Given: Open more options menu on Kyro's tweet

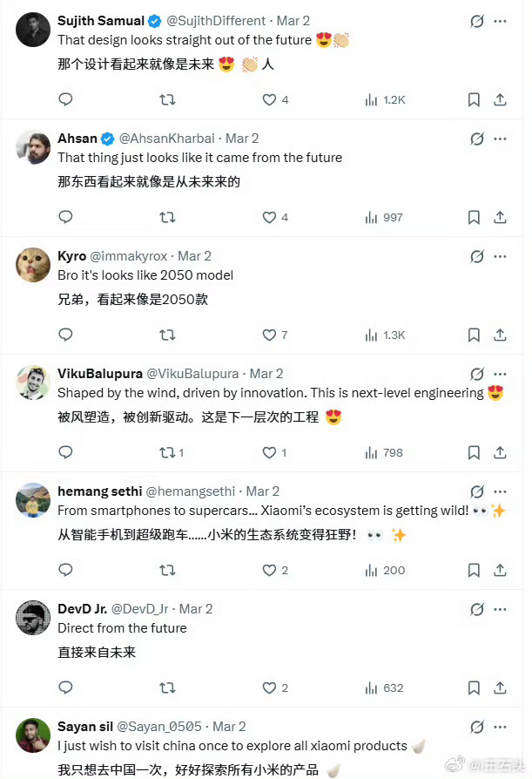Looking at the screenshot, I should coord(501,255).
